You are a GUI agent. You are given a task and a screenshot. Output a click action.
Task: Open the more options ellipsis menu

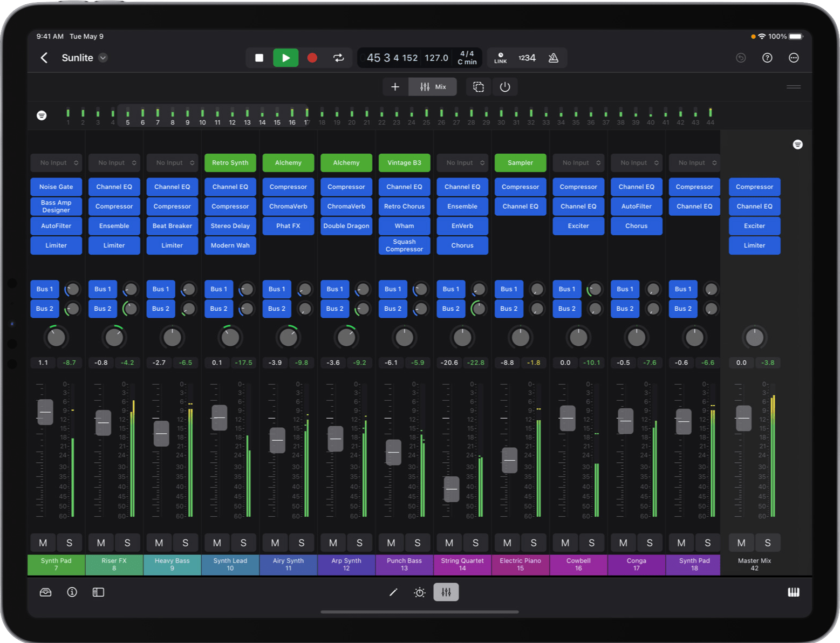tap(794, 58)
